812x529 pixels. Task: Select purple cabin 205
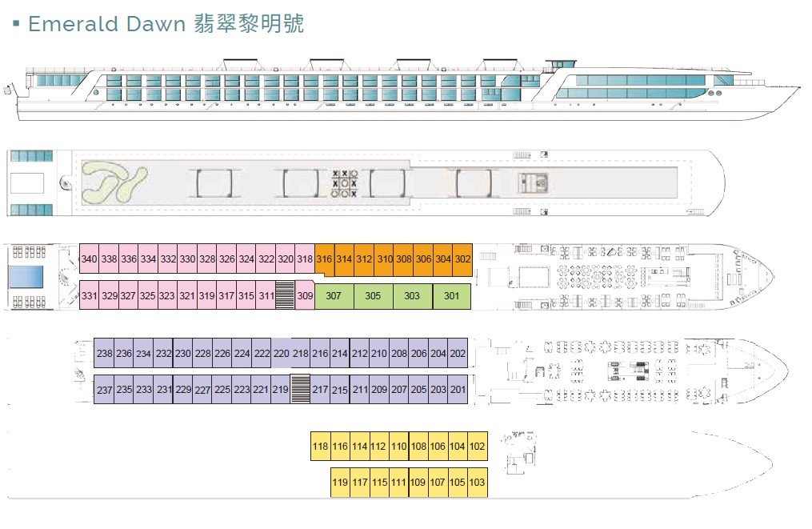(x=418, y=389)
